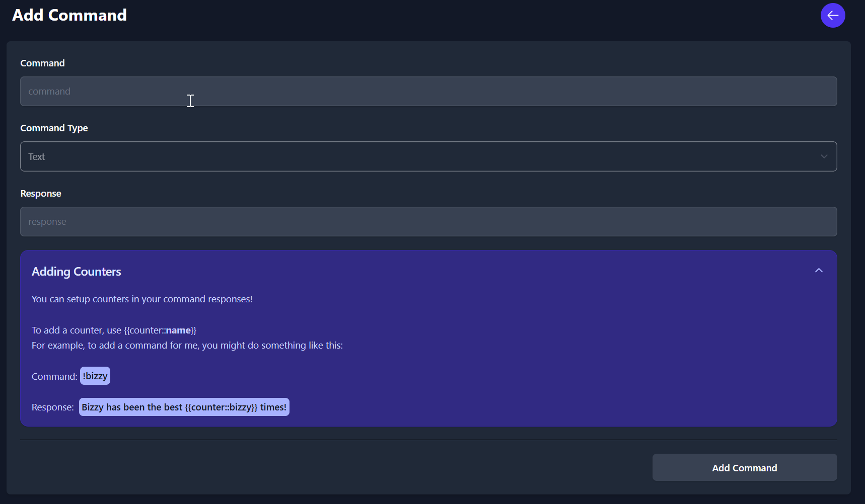
Task: Click the Response field label
Action: click(x=40, y=193)
